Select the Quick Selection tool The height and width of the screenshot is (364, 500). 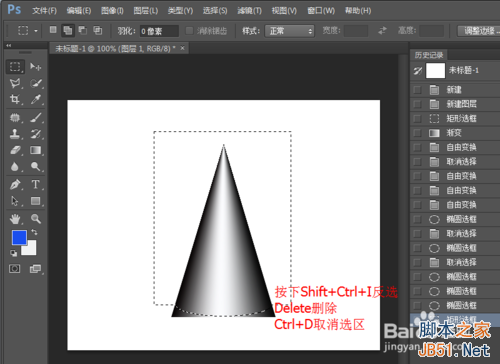tap(36, 83)
